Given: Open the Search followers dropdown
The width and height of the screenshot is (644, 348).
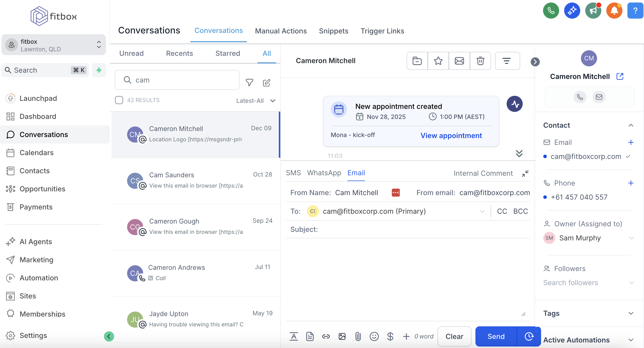Looking at the screenshot, I should click(x=588, y=283).
